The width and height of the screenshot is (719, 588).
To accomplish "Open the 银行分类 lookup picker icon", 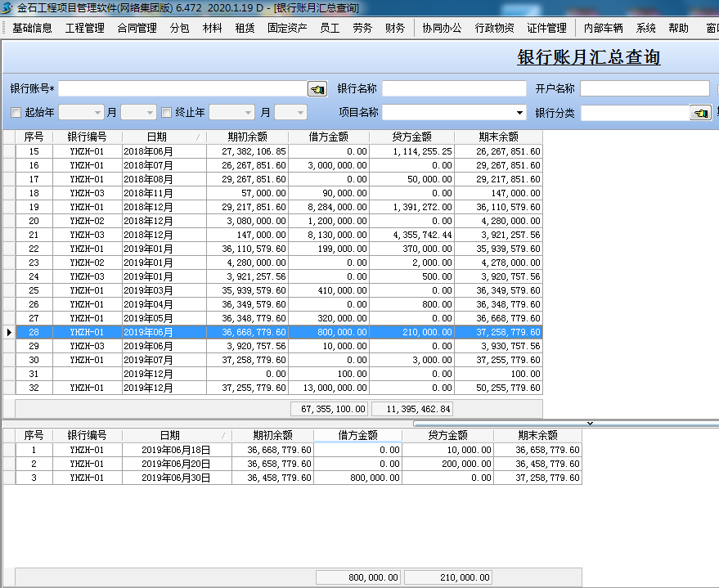I will [700, 113].
